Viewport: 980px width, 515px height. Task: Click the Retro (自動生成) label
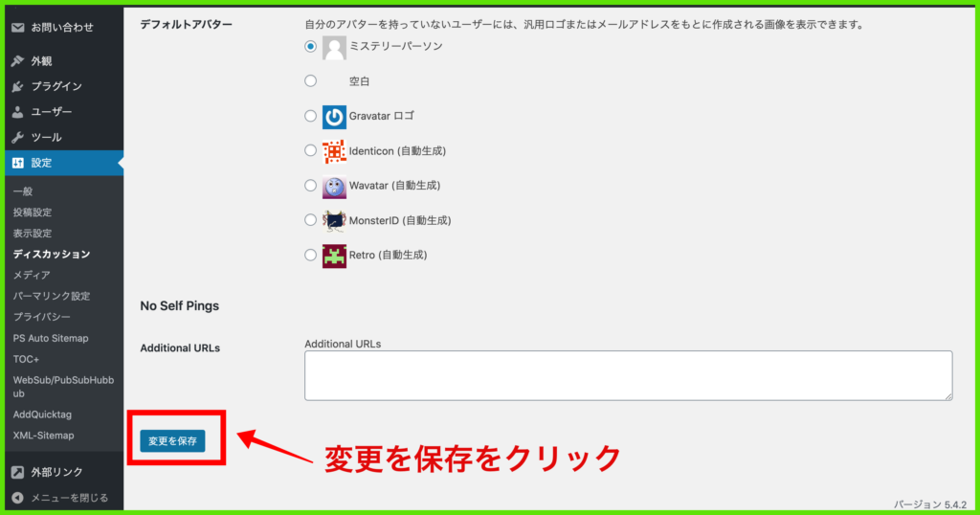[x=389, y=255]
